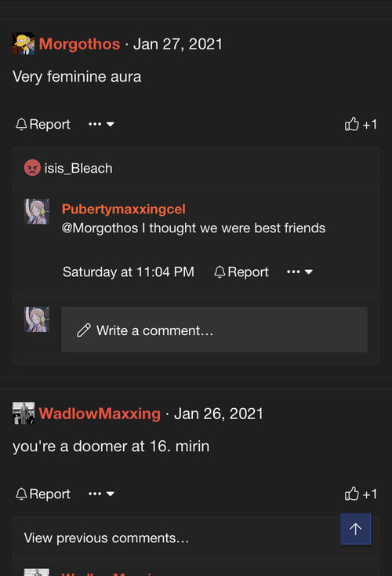Open the isis_Bleach reaction user link
This screenshot has height=576, width=392.
tap(78, 168)
